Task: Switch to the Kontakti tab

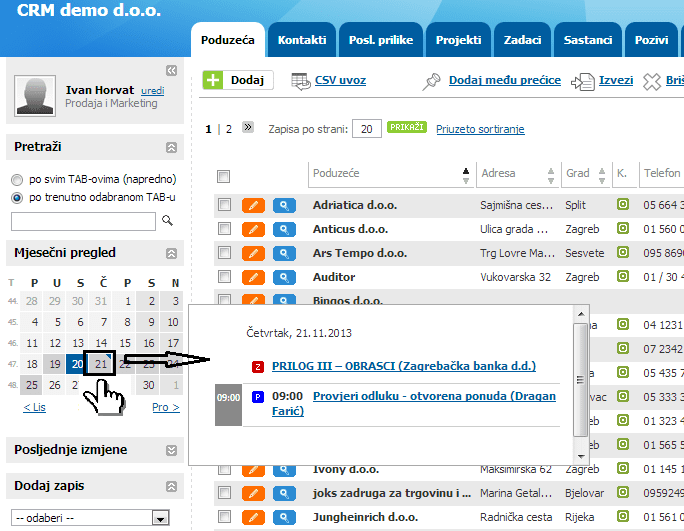Action: coord(302,40)
